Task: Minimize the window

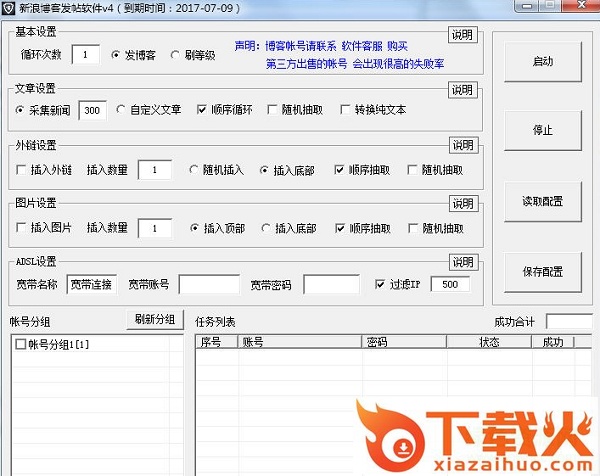Action: coord(527,6)
